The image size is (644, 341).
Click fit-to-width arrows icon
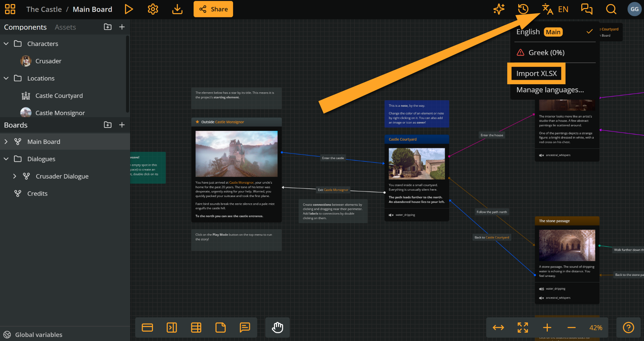(x=498, y=328)
